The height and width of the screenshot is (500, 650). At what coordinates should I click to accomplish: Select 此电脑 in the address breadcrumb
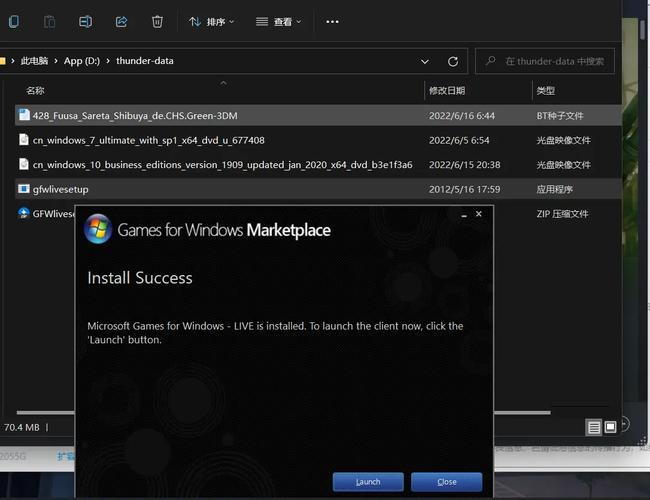tap(34, 61)
